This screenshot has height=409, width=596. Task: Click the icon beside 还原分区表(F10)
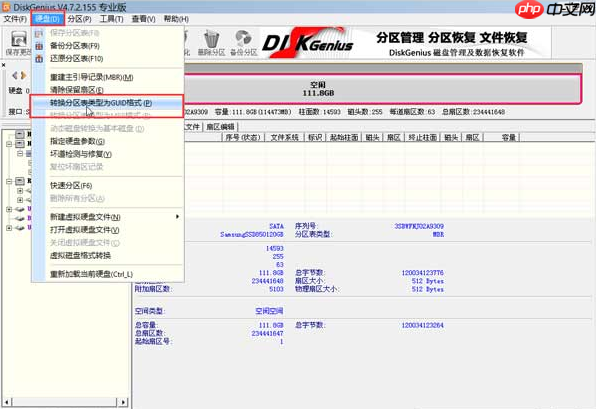39,59
